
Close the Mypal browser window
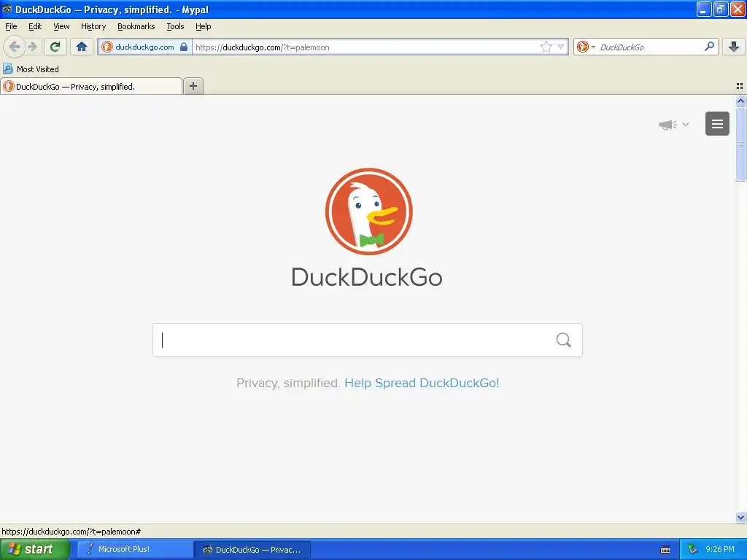point(738,9)
